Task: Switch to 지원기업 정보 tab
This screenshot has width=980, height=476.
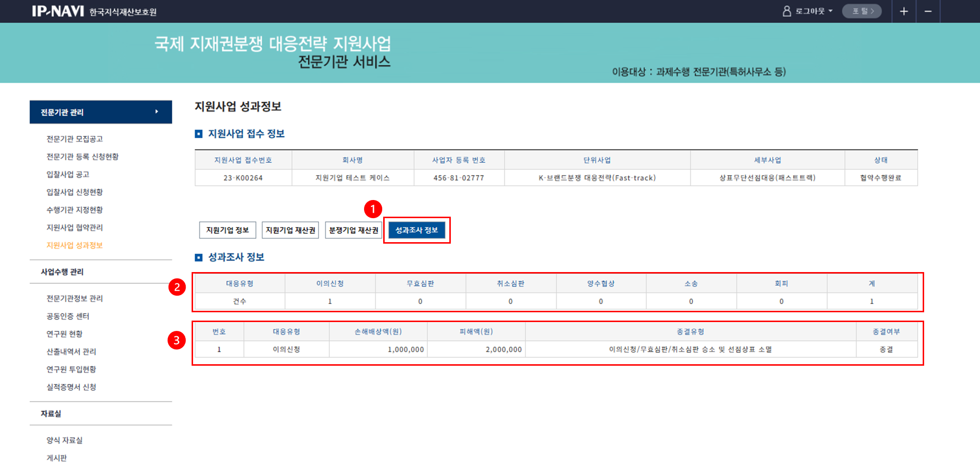Action: [227, 230]
